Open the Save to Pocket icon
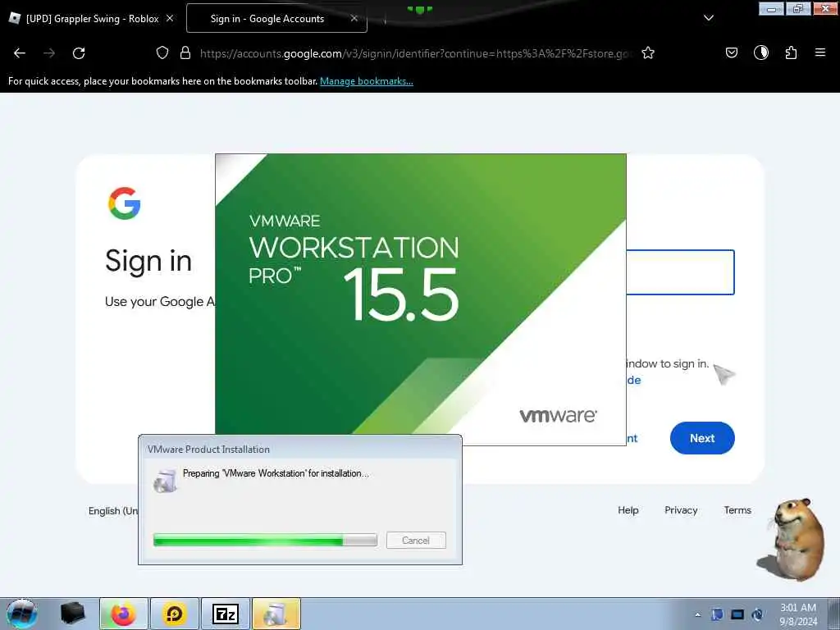The height and width of the screenshot is (630, 840). click(x=732, y=52)
